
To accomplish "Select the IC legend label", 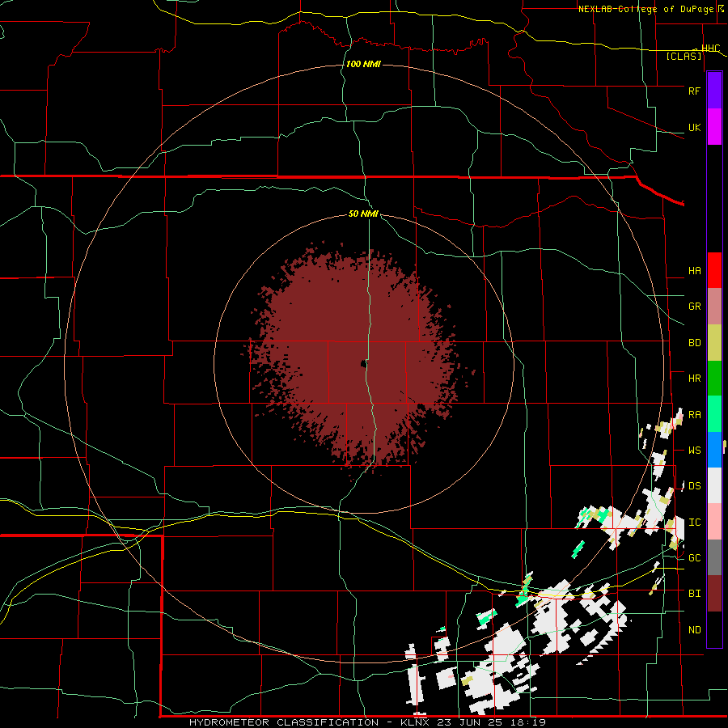I will 694,523.
